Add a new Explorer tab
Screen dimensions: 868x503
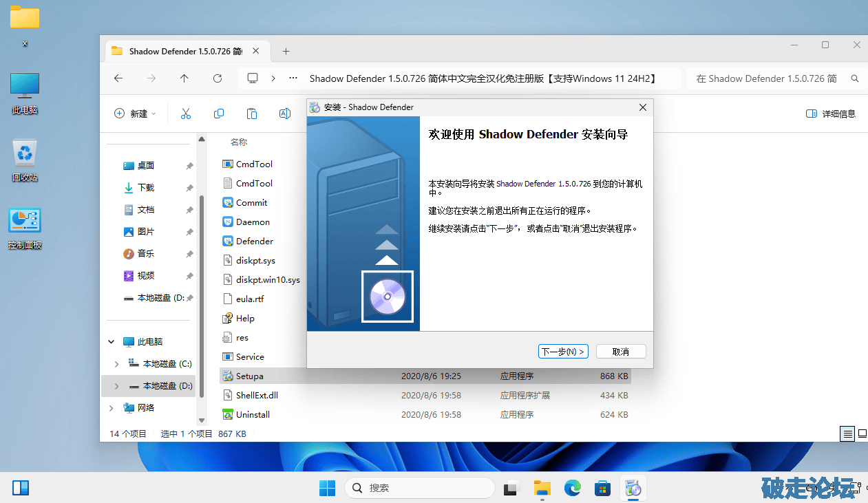point(286,51)
